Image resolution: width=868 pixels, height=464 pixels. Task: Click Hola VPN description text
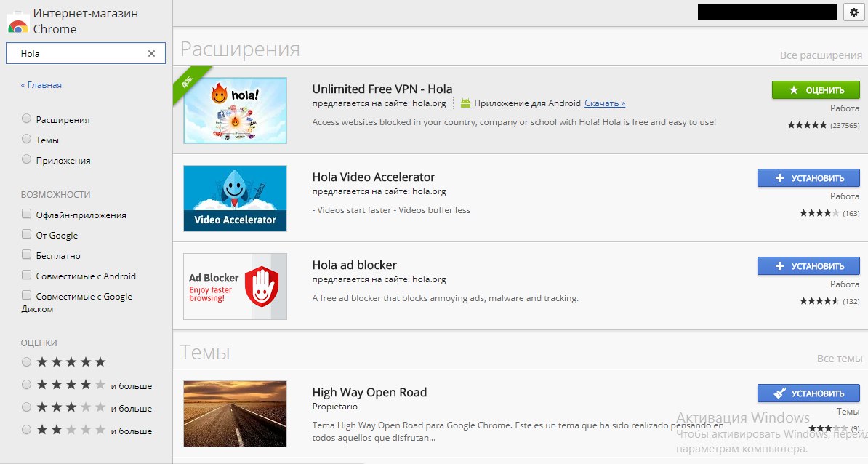(514, 121)
